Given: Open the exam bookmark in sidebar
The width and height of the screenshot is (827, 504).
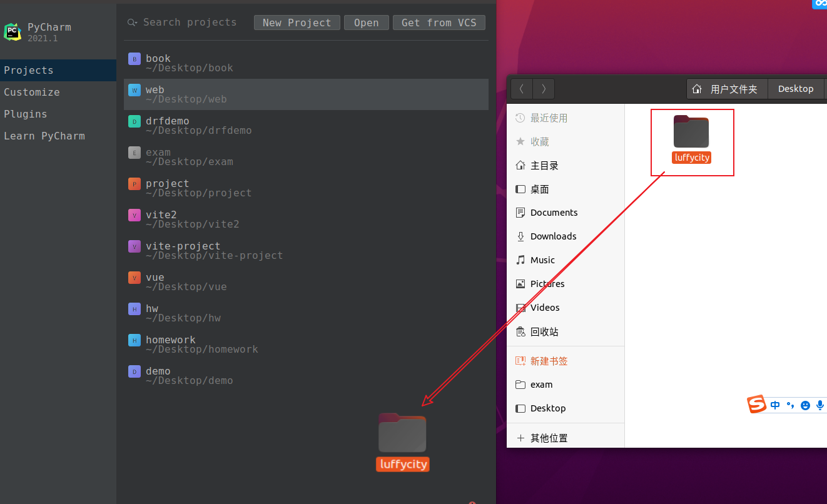Looking at the screenshot, I should (x=566, y=385).
